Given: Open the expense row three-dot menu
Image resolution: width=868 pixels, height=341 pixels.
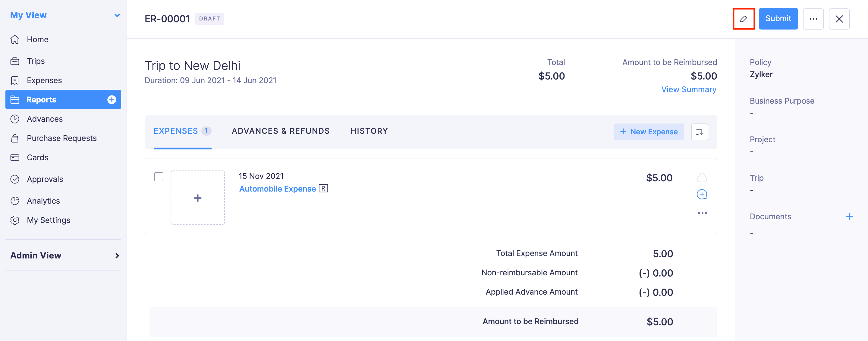Looking at the screenshot, I should [x=702, y=213].
